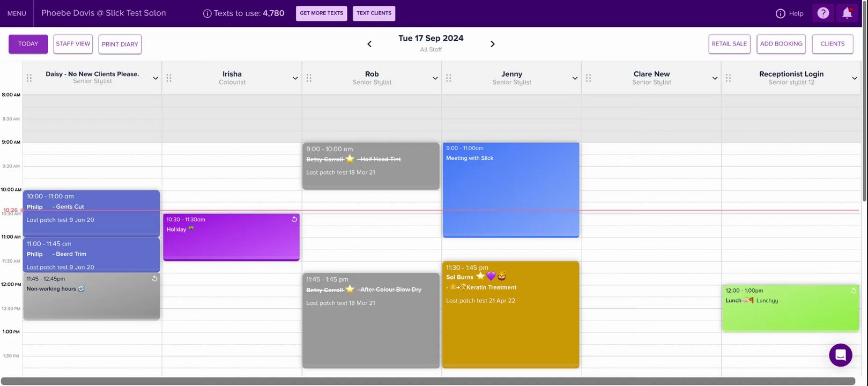Expand Daisy's column dropdown arrow
This screenshot has width=868, height=386.
pos(155,78)
